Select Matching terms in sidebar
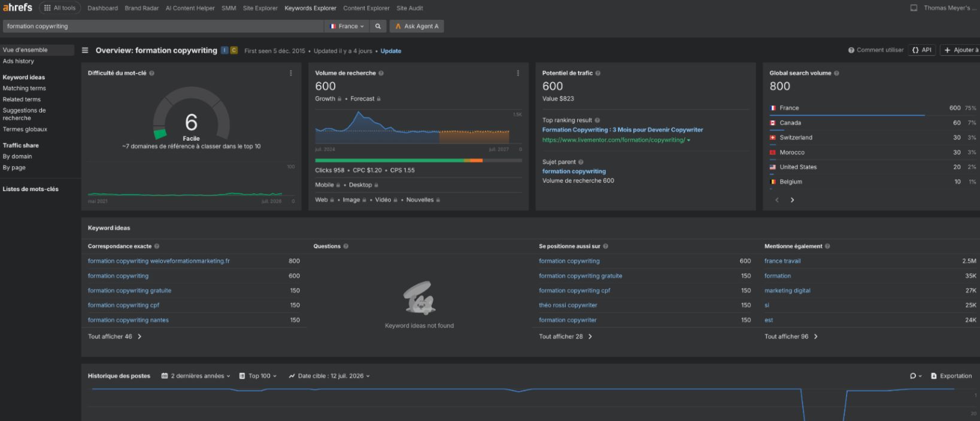980x421 pixels. [x=25, y=88]
